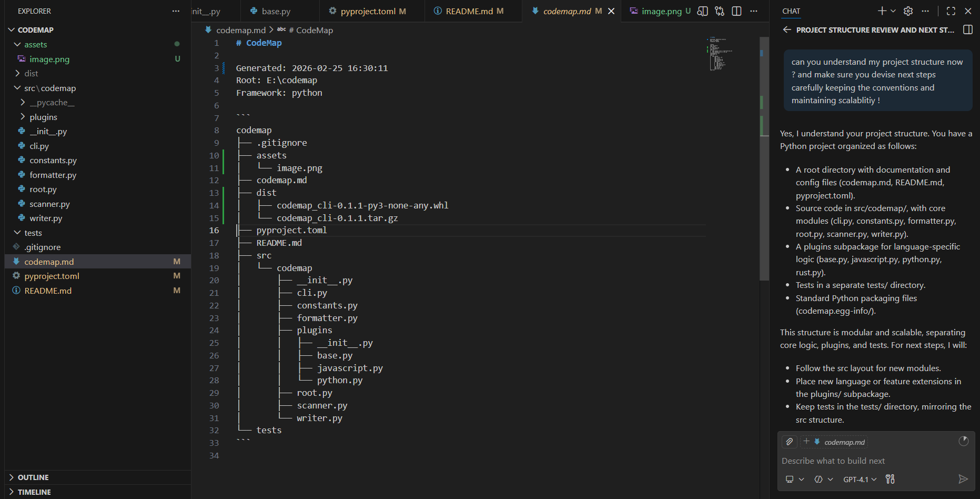The height and width of the screenshot is (499, 980).
Task: Attach context with paperclip icon
Action: coord(789,442)
